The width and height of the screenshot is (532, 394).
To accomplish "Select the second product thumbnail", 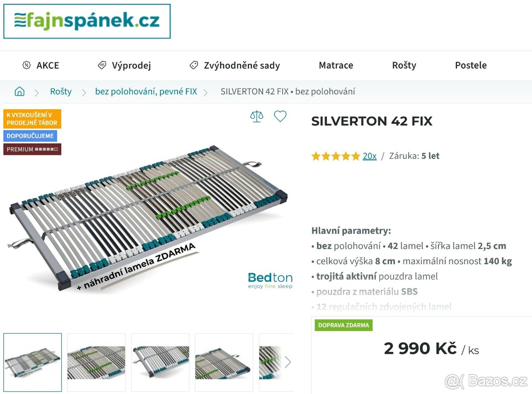I will (x=96, y=363).
